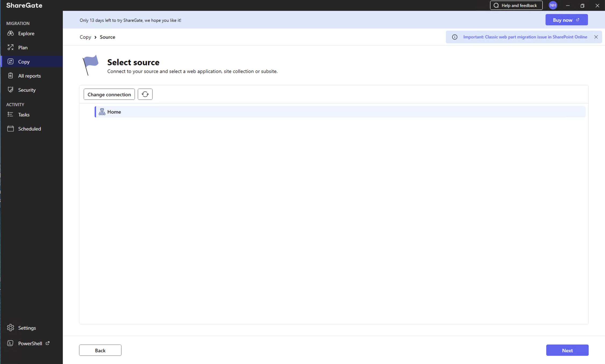This screenshot has width=605, height=364.
Task: Click the Security shield icon
Action: (10, 90)
